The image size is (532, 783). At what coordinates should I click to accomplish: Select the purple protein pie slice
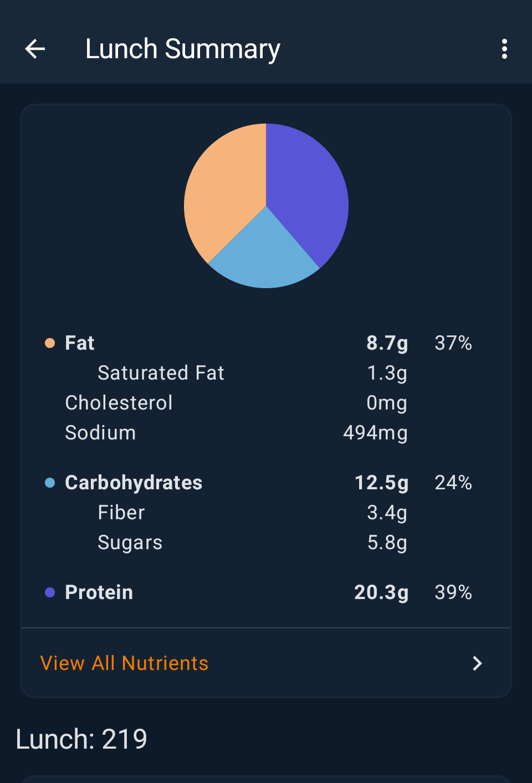306,188
